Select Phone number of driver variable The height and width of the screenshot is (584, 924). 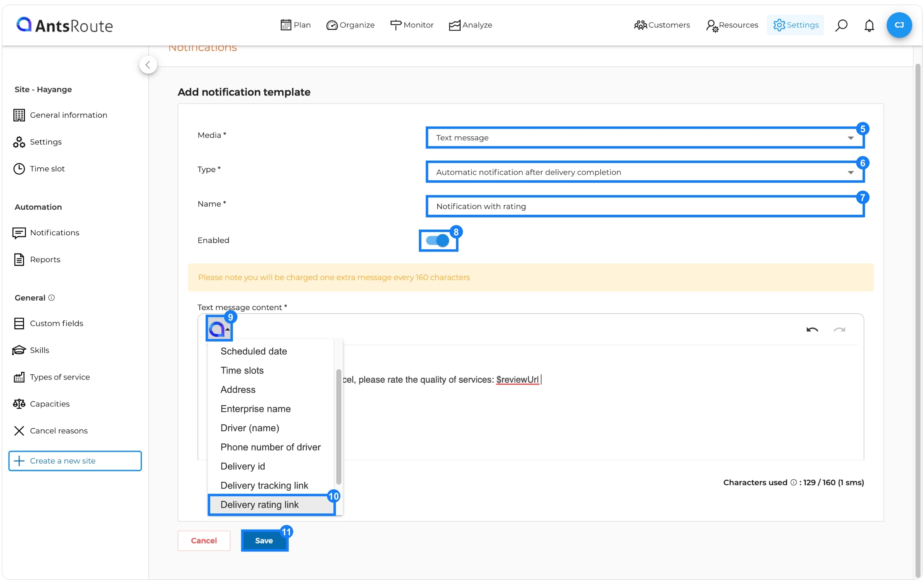click(x=271, y=447)
